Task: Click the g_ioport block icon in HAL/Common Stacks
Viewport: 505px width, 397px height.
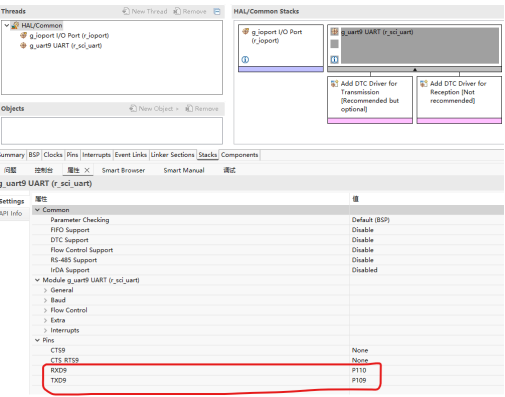Action: 246,31
